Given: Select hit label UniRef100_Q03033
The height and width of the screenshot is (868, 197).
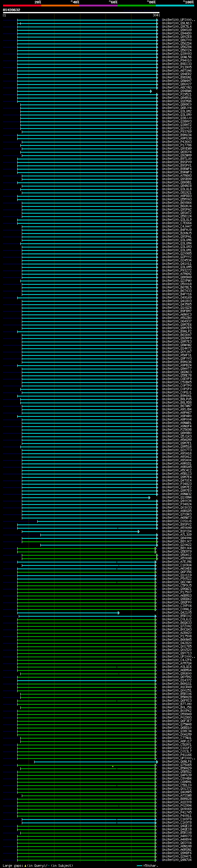Looking at the screenshot, I should point(177,508).
